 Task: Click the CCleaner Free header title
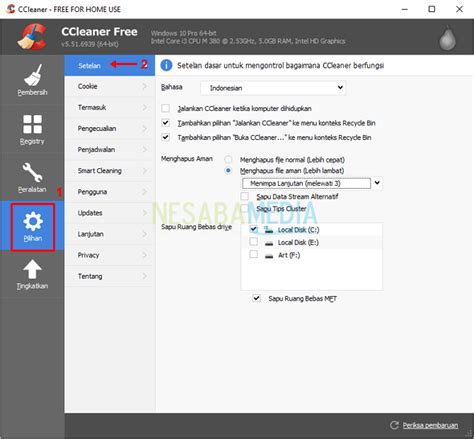tap(99, 32)
